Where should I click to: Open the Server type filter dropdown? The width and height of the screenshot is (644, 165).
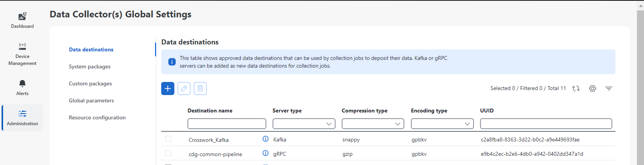(x=304, y=124)
